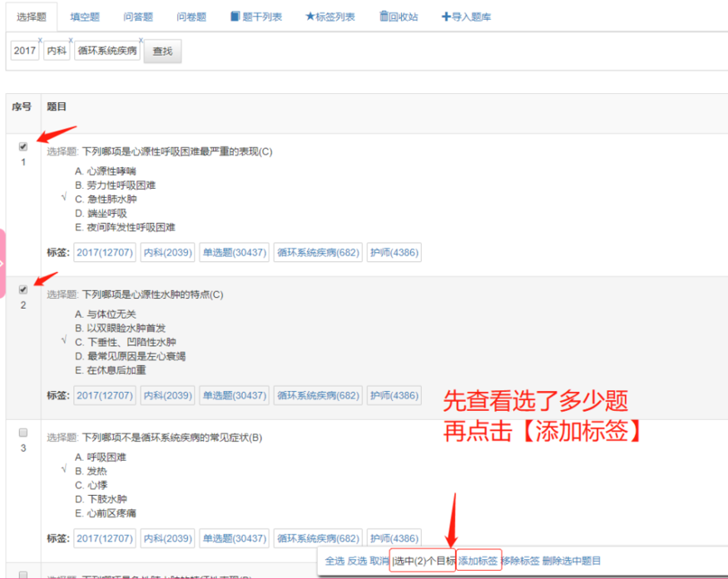Image resolution: width=728 pixels, height=579 pixels.
Task: Click the 循环系统疾病(682) tag under question 3
Action: click(318, 538)
